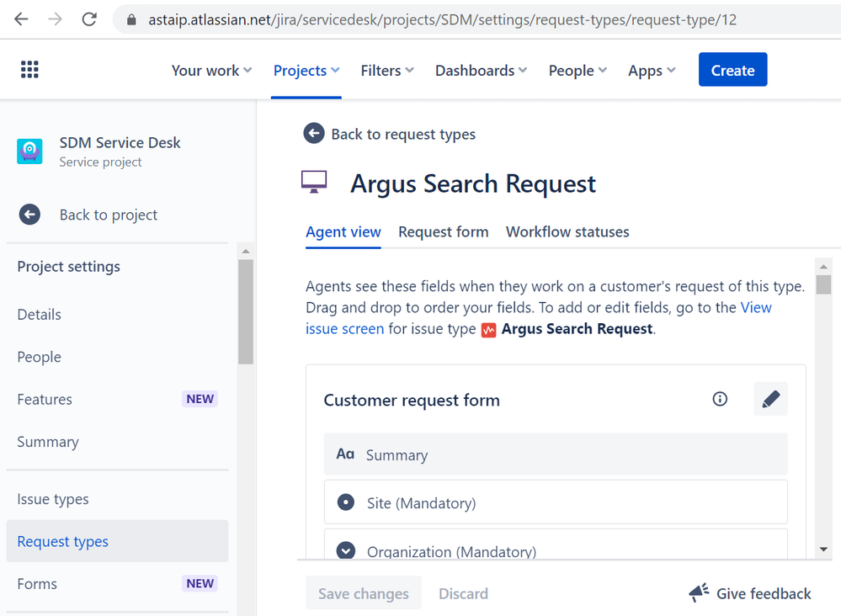This screenshot has height=616, width=841.
Task: Open the People dropdown in top navigation
Action: point(578,70)
